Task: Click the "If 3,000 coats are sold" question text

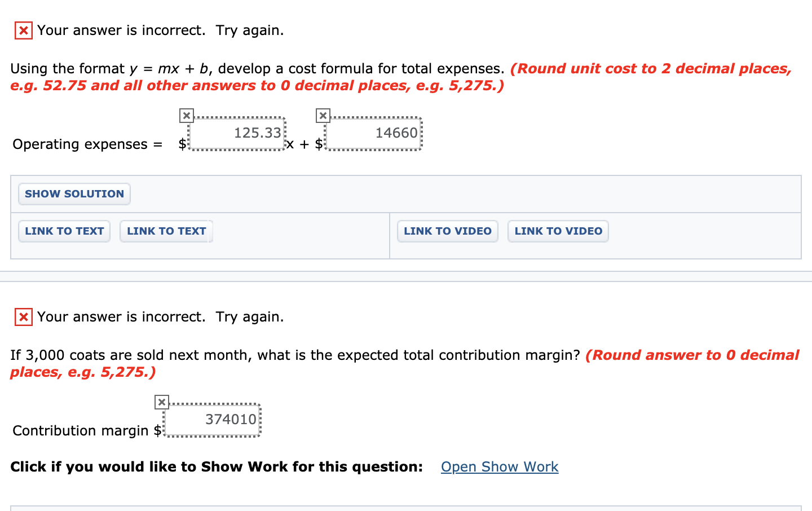Action: [x=295, y=355]
